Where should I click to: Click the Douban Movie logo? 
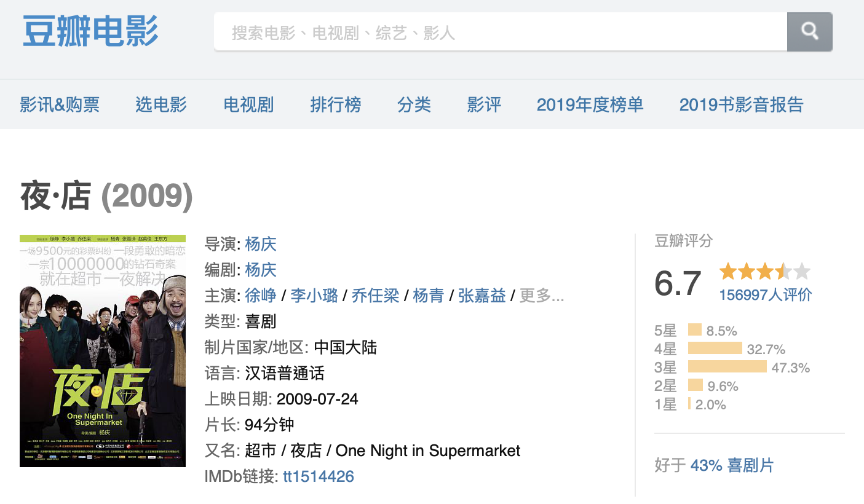[90, 31]
